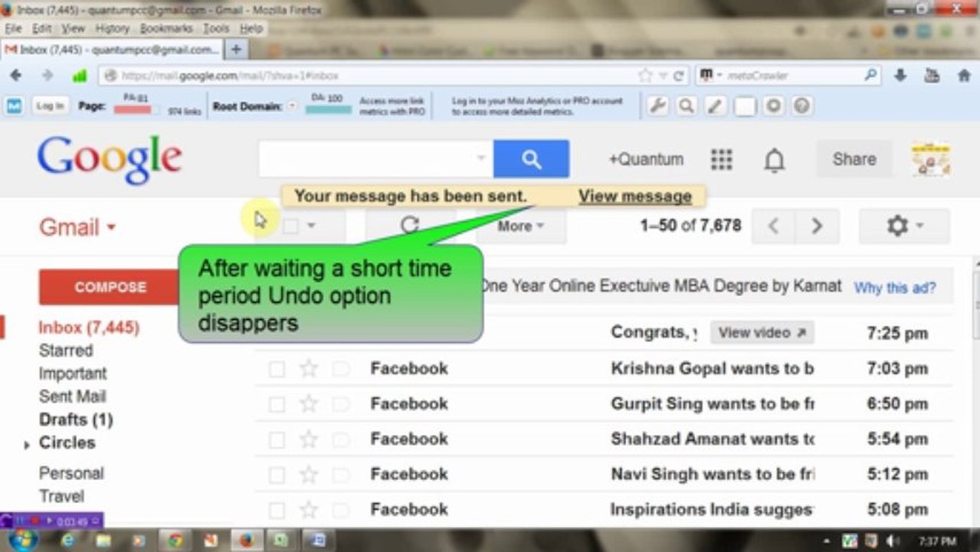Select the Krishna Gopal email checkbox
Screen dimensions: 980x552
pos(277,370)
